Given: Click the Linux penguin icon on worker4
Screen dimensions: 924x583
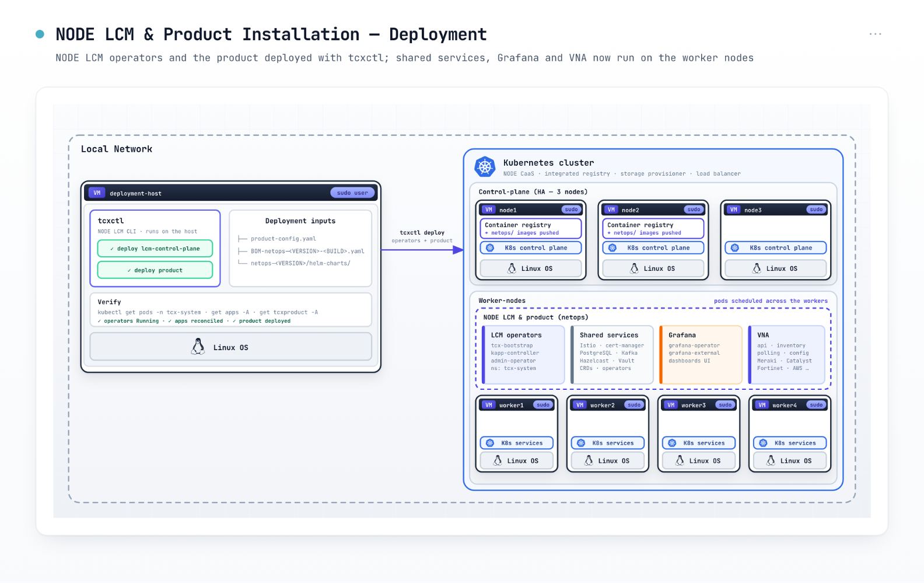Looking at the screenshot, I should click(x=771, y=460).
